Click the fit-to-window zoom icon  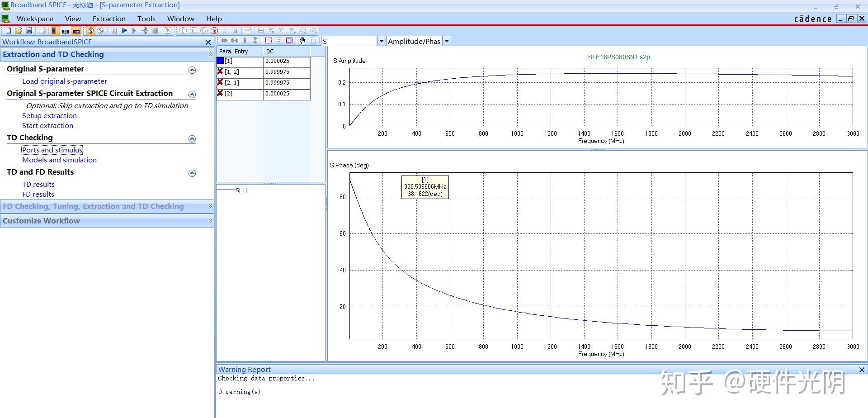tap(279, 40)
